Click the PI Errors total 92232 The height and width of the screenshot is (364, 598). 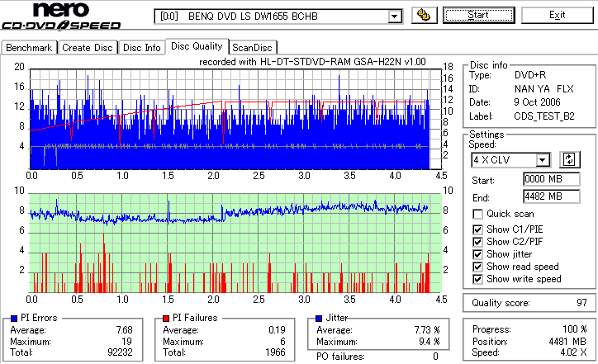point(120,352)
